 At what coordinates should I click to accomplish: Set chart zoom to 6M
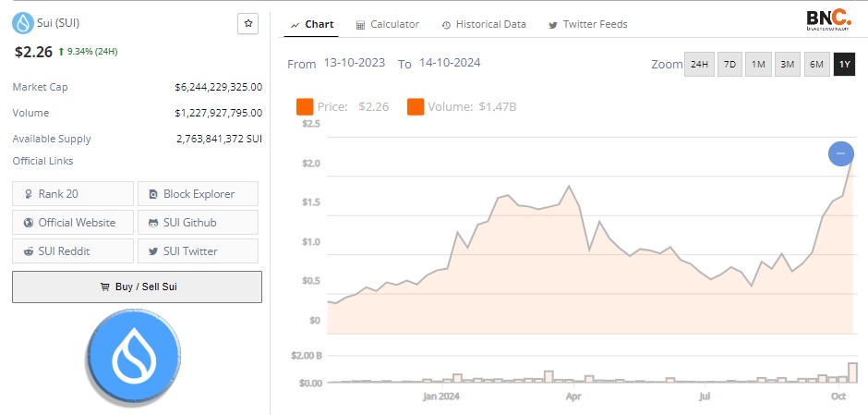pos(816,65)
